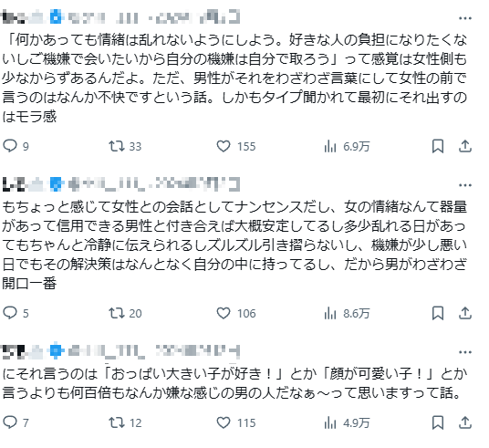Bookmark the second tweet
Image resolution: width=489 pixels, height=448 pixels.
click(x=438, y=313)
